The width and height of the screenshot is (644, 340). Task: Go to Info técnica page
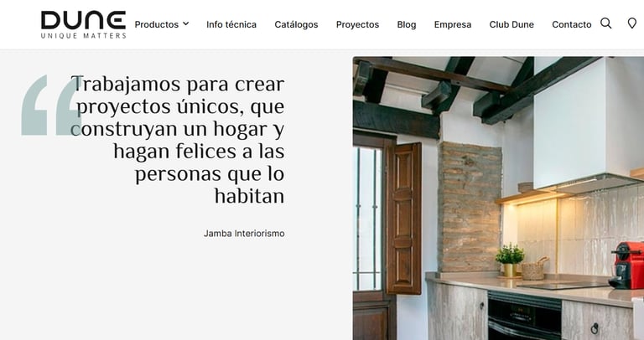coord(231,24)
